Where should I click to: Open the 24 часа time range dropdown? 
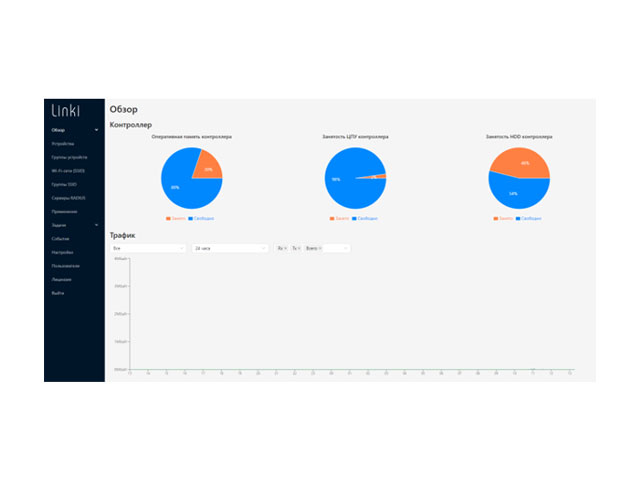(x=230, y=247)
